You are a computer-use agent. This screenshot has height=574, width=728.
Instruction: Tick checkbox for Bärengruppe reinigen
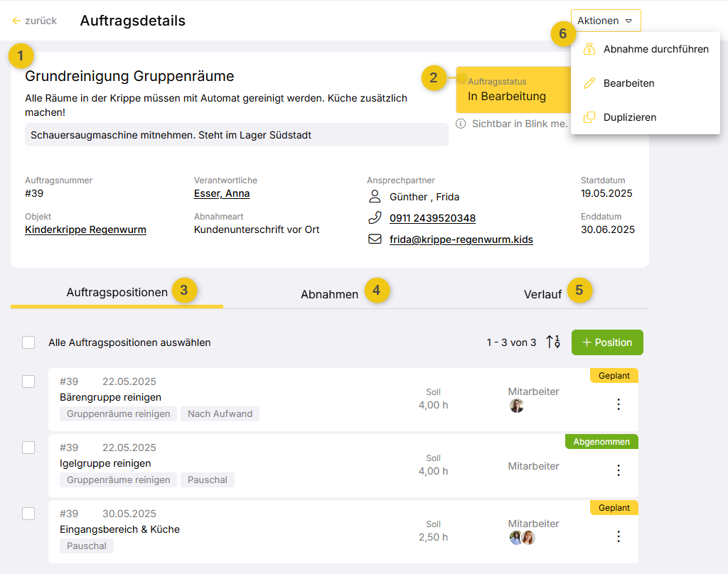28,381
